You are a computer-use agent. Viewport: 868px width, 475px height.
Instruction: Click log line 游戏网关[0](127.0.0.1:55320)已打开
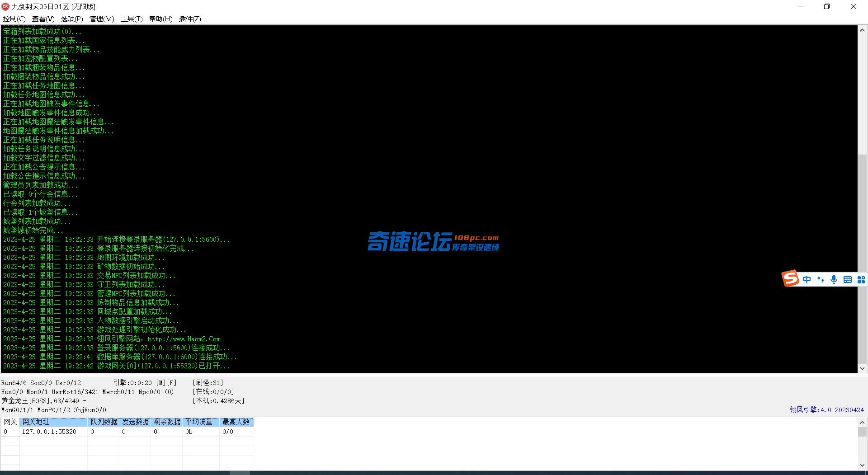coord(116,366)
